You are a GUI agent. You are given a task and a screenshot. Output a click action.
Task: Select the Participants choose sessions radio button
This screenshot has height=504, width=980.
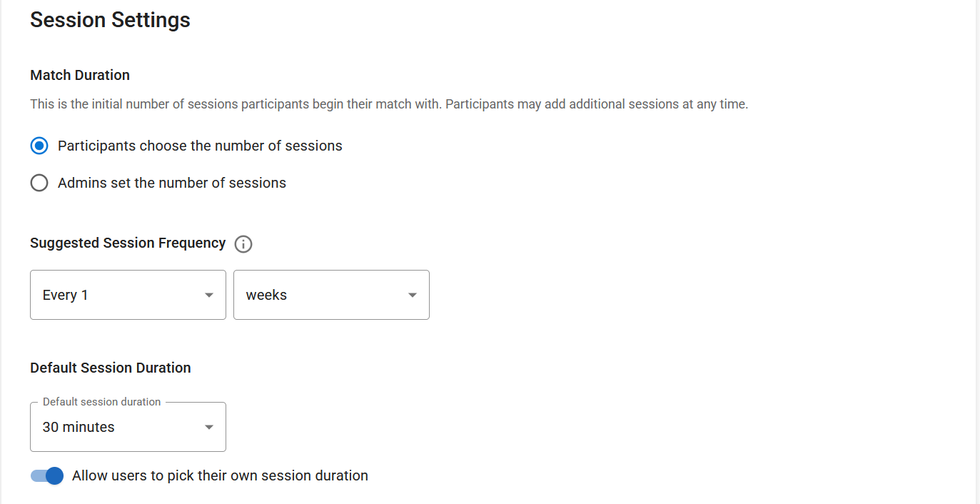[39, 146]
